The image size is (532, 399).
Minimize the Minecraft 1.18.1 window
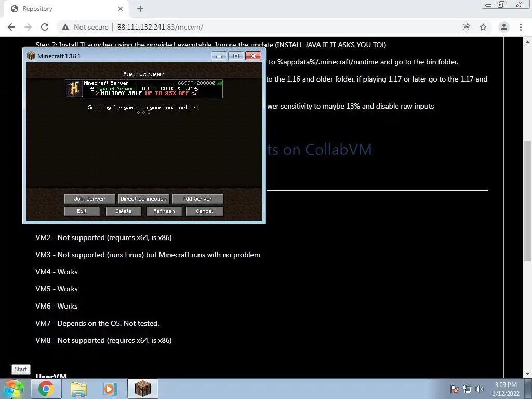219,56
